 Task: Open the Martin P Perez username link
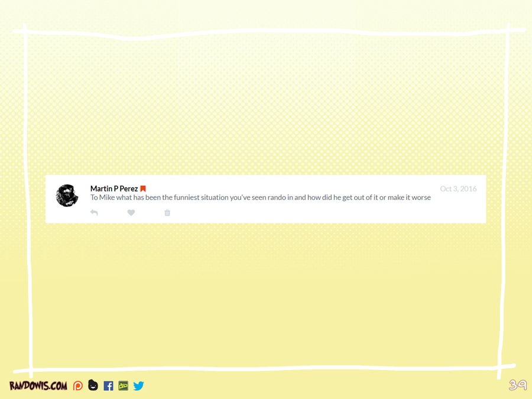click(113, 189)
